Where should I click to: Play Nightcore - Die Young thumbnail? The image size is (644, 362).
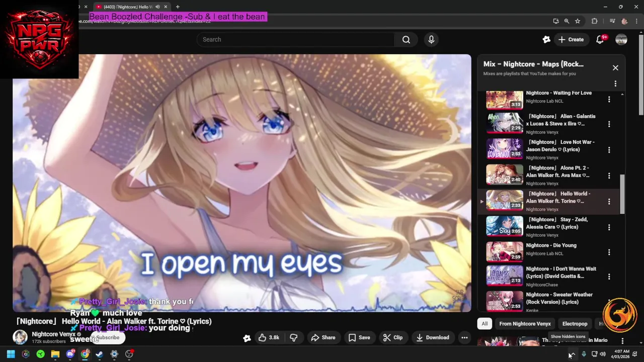click(x=505, y=252)
